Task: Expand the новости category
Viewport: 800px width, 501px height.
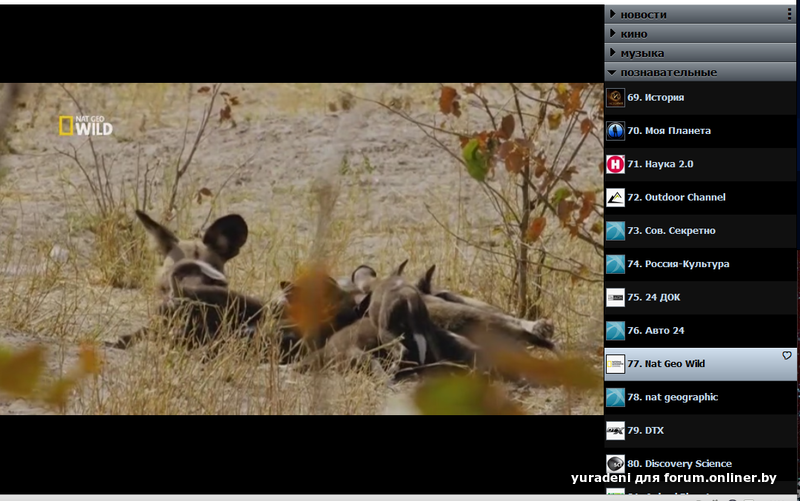Action: click(700, 14)
